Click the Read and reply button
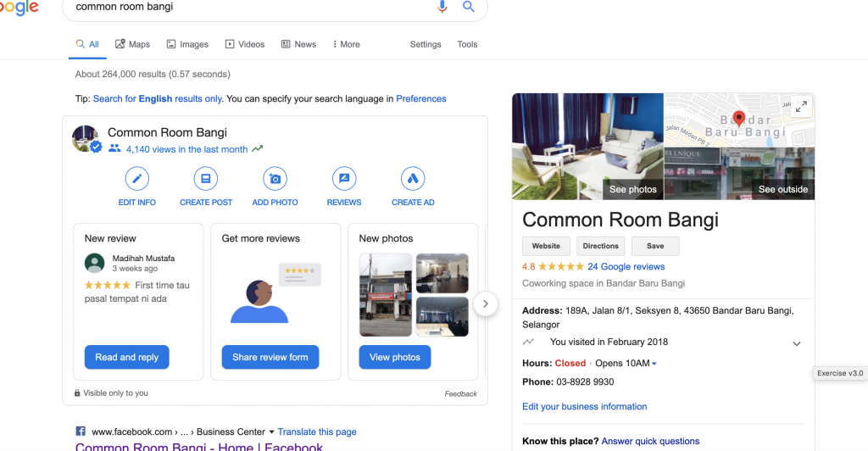The height and width of the screenshot is (451, 868). (x=127, y=358)
